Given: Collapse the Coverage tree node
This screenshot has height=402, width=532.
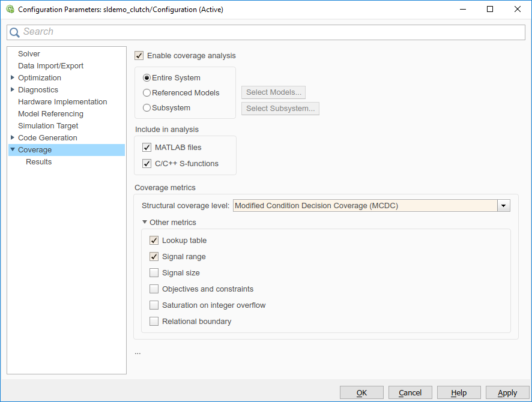Looking at the screenshot, I should [13, 150].
